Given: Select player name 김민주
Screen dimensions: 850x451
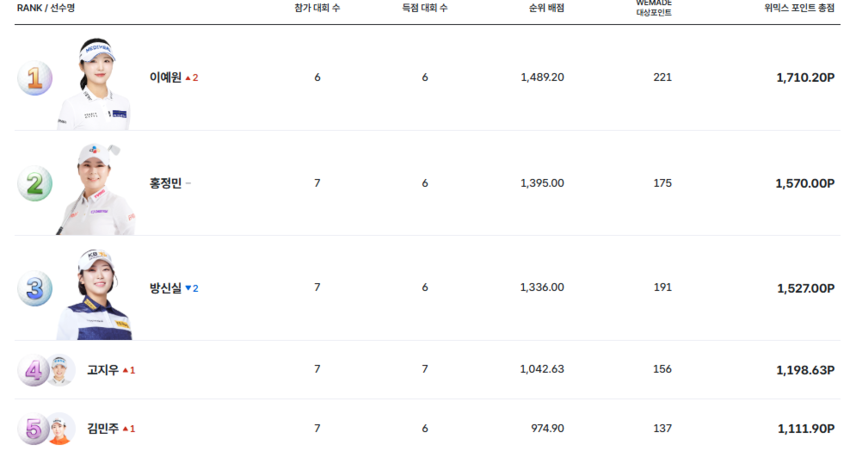Looking at the screenshot, I should point(103,429).
